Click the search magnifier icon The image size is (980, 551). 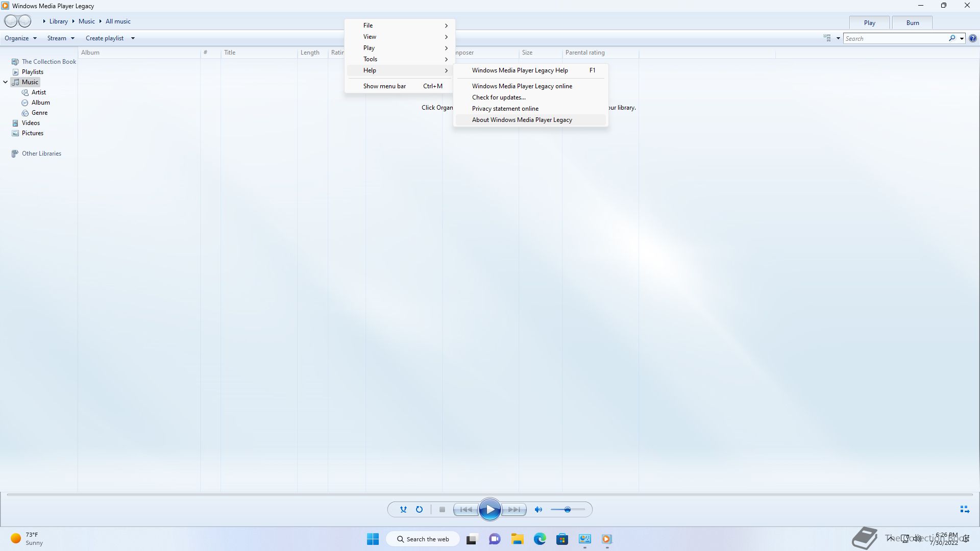click(952, 38)
